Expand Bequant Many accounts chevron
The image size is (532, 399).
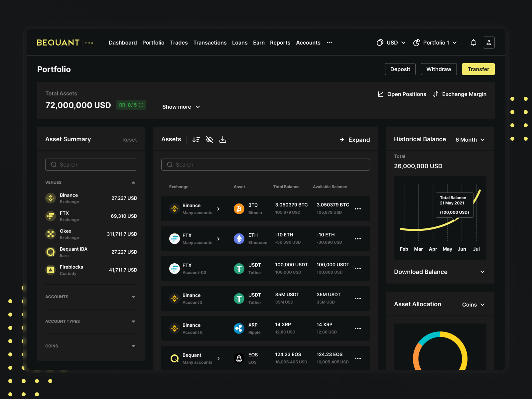[218, 358]
